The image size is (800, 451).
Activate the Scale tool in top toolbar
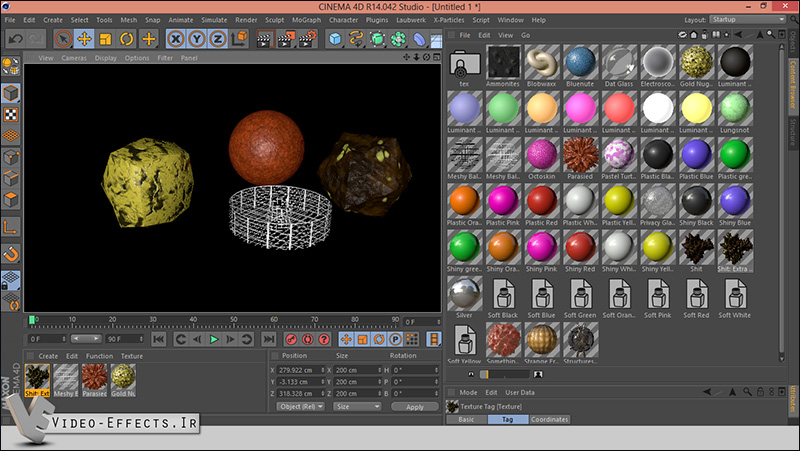(106, 39)
